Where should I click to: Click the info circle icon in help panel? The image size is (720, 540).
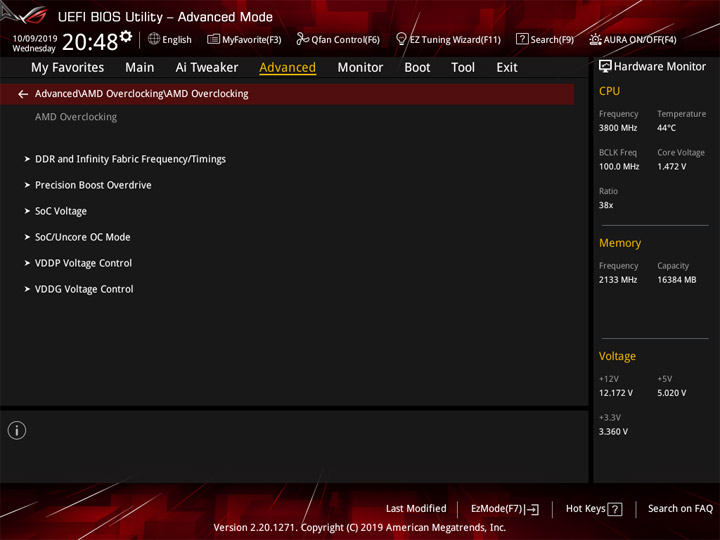click(17, 430)
